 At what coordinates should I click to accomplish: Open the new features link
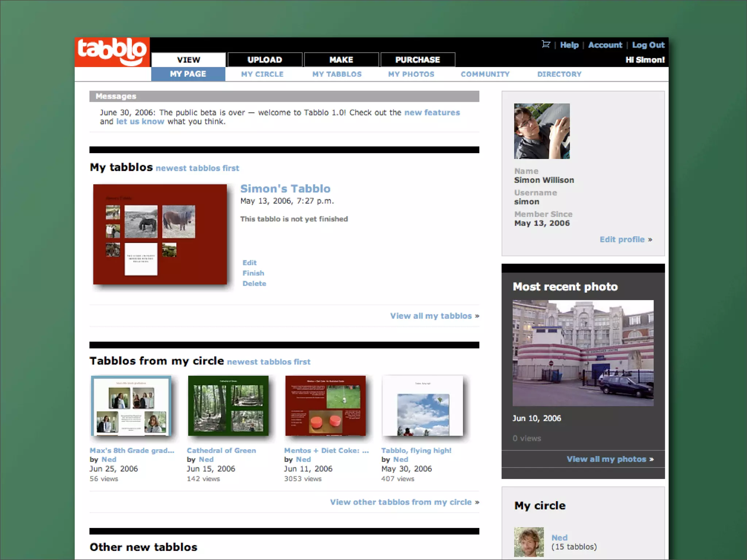[x=432, y=113]
